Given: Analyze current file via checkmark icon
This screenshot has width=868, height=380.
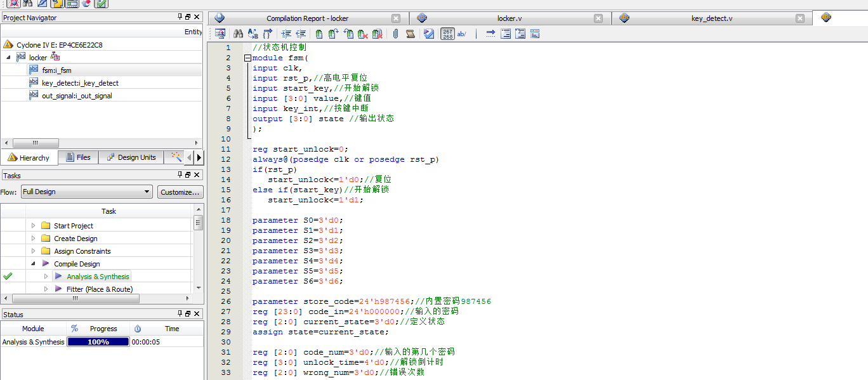Looking at the screenshot, I should 429,34.
